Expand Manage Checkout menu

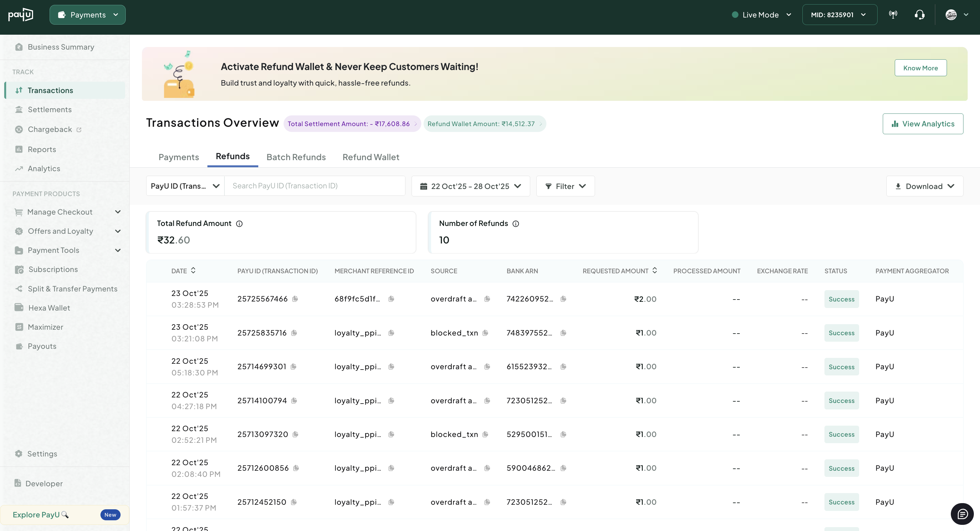[118, 212]
